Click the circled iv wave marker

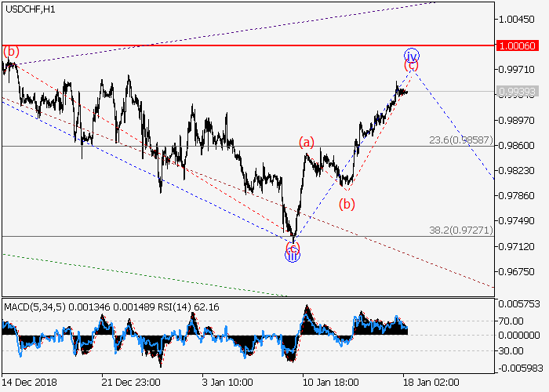pos(412,56)
